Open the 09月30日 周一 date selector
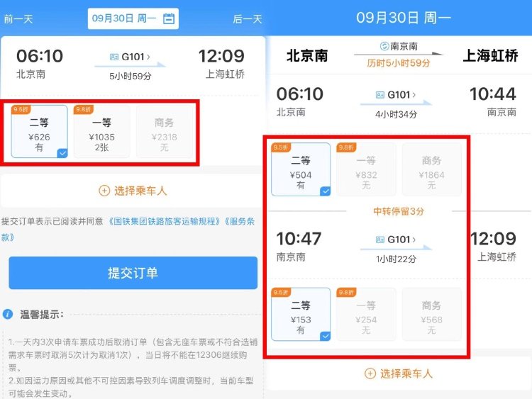Viewport: 532px width, 399px height. pyautogui.click(x=133, y=18)
